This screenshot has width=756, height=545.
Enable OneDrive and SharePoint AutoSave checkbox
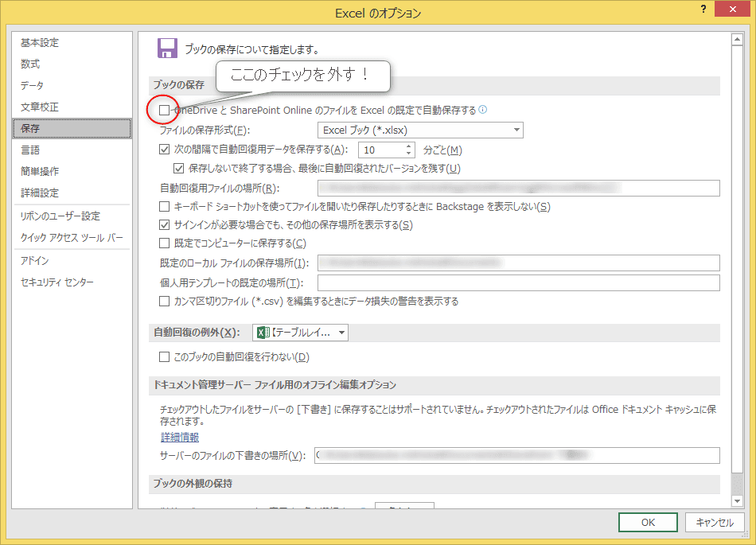[x=165, y=110]
